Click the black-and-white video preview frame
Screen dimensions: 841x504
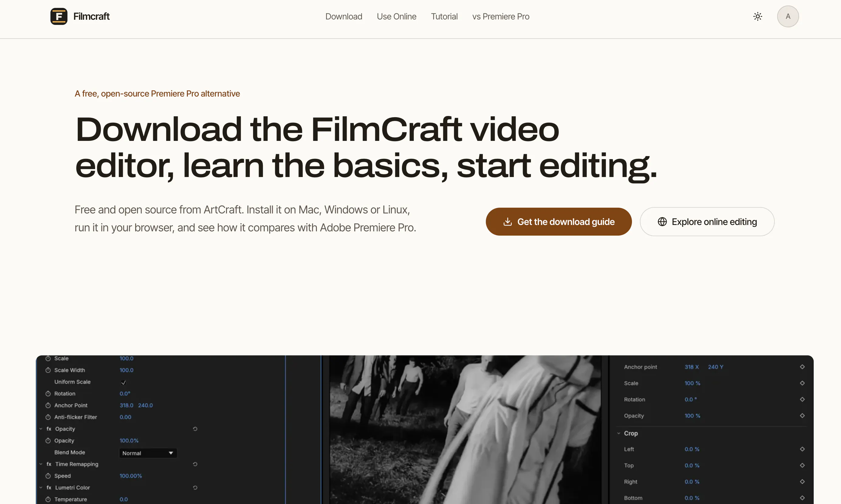(465, 430)
